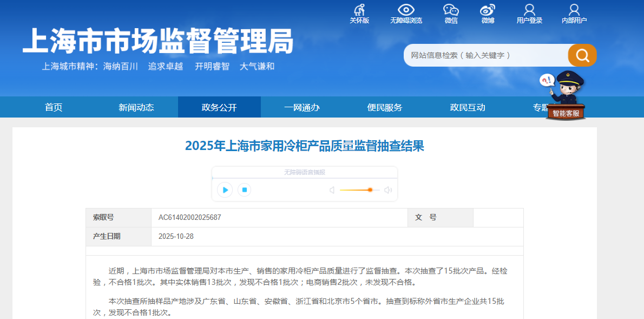The width and height of the screenshot is (644, 319).
Task: Open the 政务公开 navigation item
Action: pyautogui.click(x=219, y=107)
